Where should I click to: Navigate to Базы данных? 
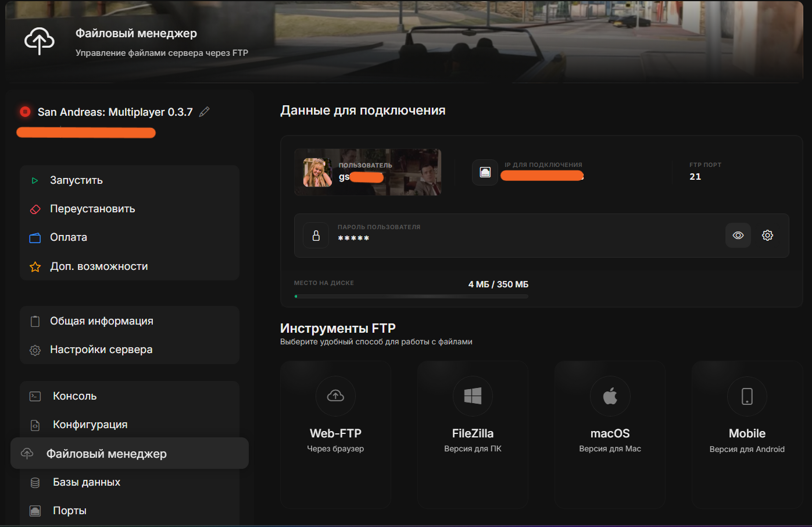pyautogui.click(x=87, y=482)
